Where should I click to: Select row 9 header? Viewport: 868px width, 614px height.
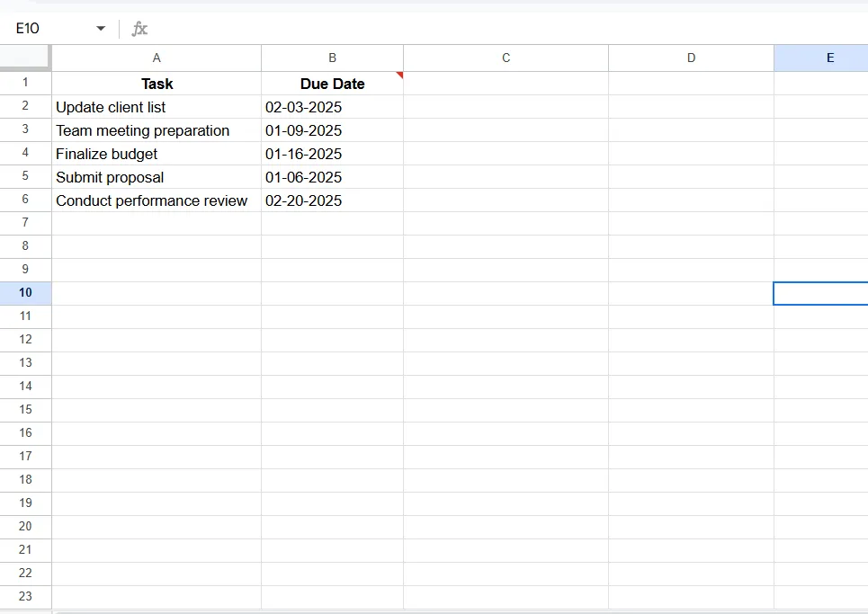coord(25,270)
